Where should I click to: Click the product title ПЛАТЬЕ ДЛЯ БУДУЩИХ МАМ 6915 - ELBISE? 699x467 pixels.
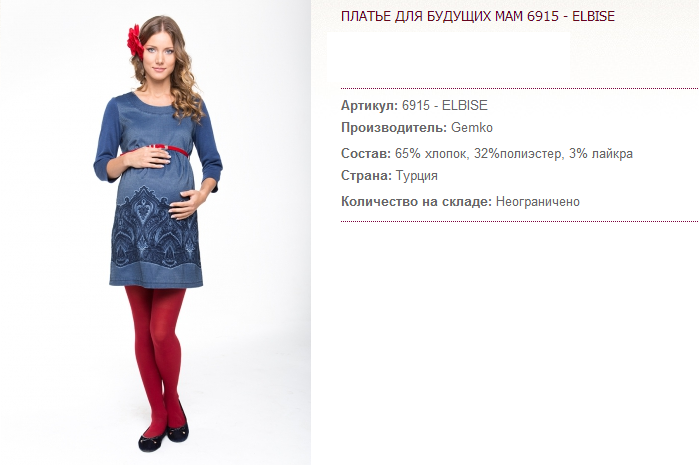[x=477, y=16]
